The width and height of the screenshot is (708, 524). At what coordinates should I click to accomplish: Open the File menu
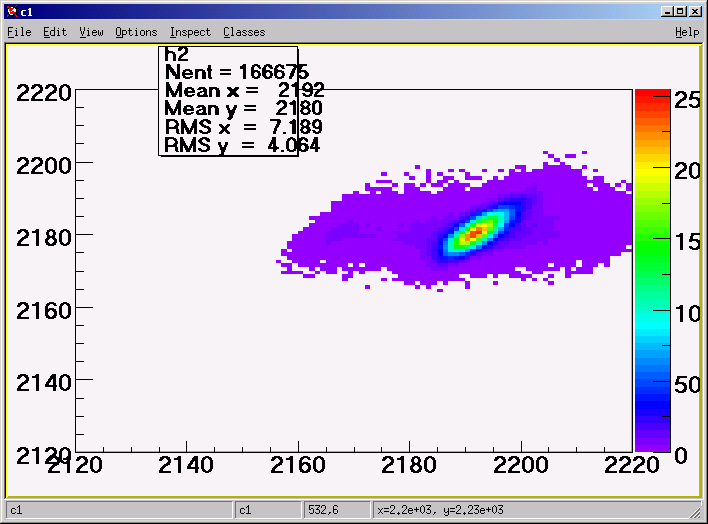pyautogui.click(x=19, y=32)
